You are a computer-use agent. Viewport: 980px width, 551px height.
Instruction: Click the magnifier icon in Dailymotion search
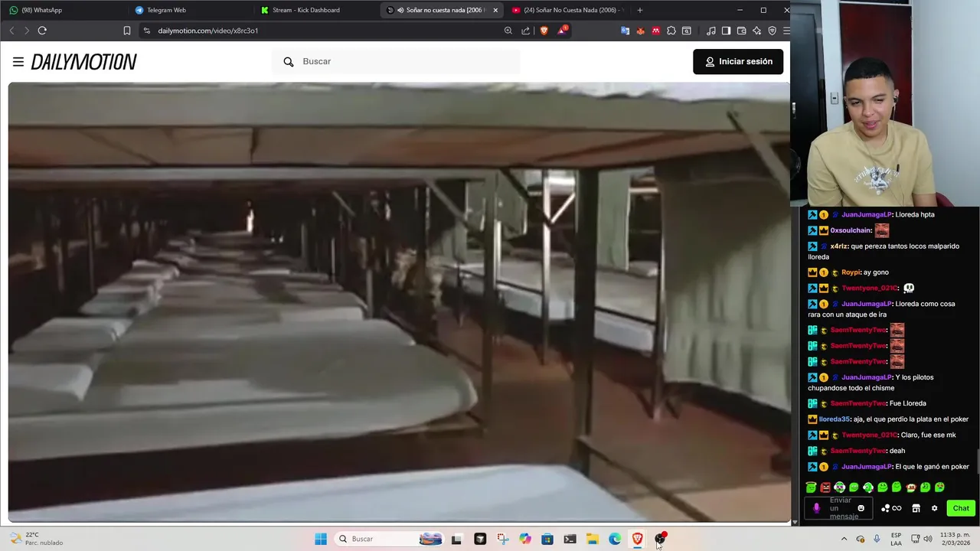(x=288, y=61)
